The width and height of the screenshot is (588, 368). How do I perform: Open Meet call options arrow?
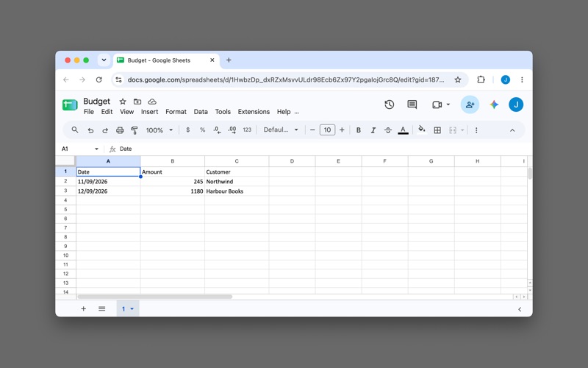click(x=448, y=105)
